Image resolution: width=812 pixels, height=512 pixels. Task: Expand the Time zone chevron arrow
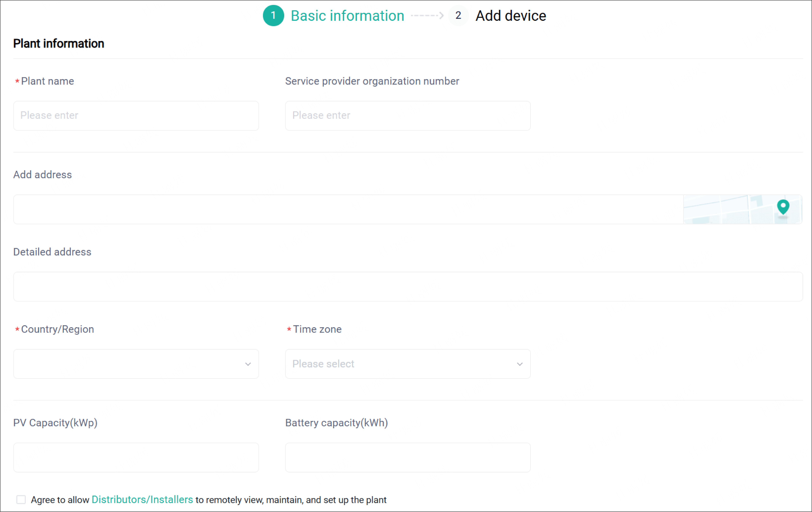pos(520,364)
